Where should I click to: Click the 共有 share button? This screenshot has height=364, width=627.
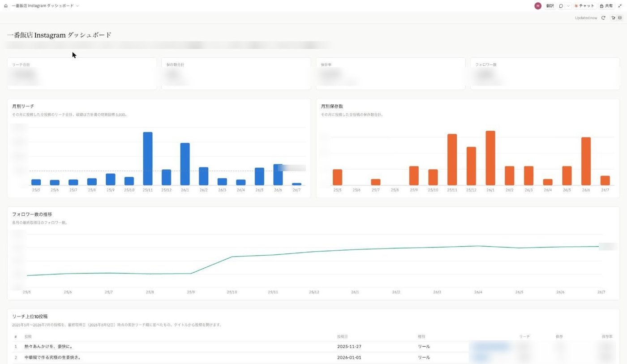click(x=606, y=6)
